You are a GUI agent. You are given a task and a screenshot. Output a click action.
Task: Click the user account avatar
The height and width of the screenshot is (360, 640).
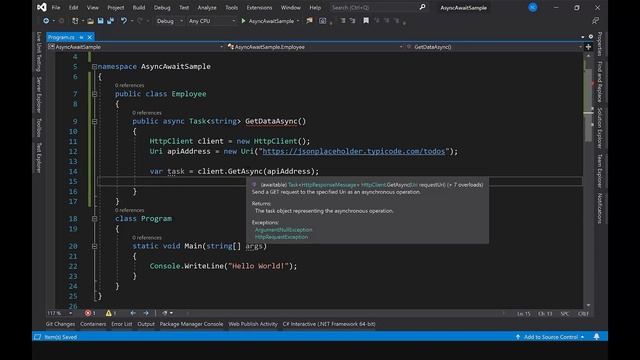coord(533,7)
